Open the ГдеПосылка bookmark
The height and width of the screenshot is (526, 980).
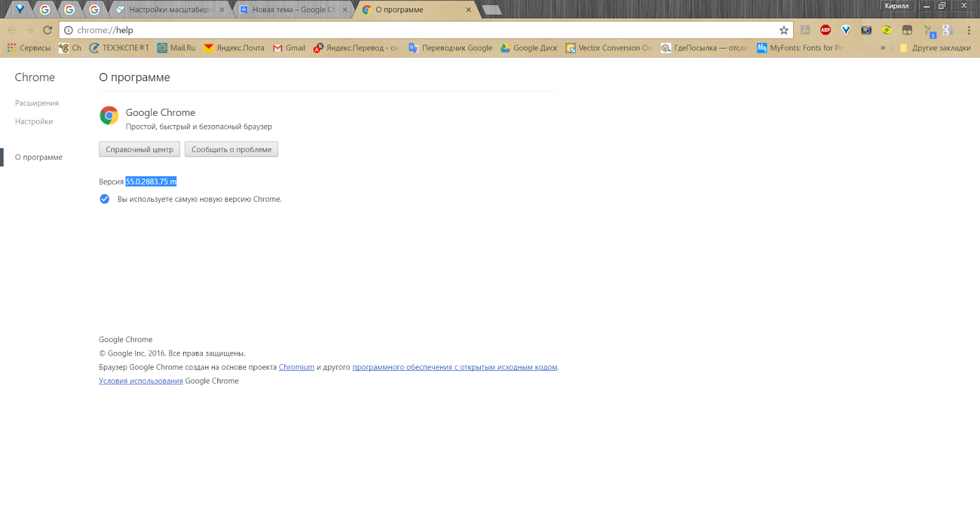click(704, 48)
